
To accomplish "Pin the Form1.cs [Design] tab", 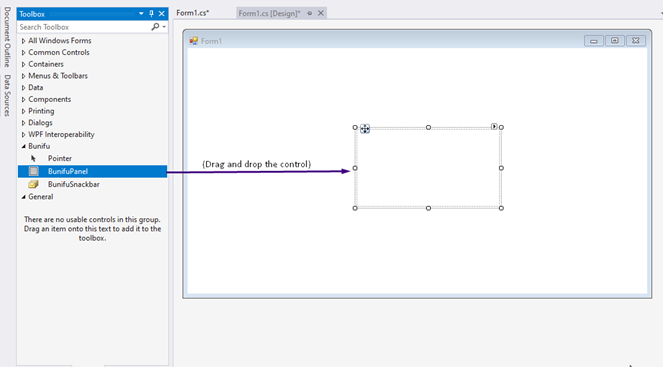I will (310, 14).
